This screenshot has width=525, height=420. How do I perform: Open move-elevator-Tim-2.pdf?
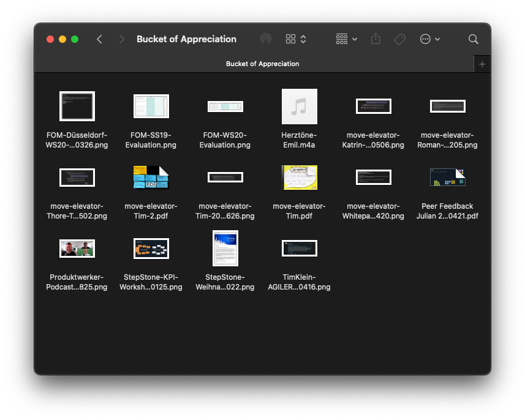pyautogui.click(x=151, y=177)
